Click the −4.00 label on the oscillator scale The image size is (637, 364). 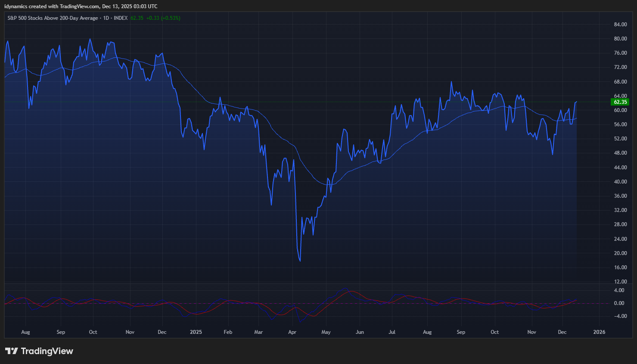[x=619, y=316]
